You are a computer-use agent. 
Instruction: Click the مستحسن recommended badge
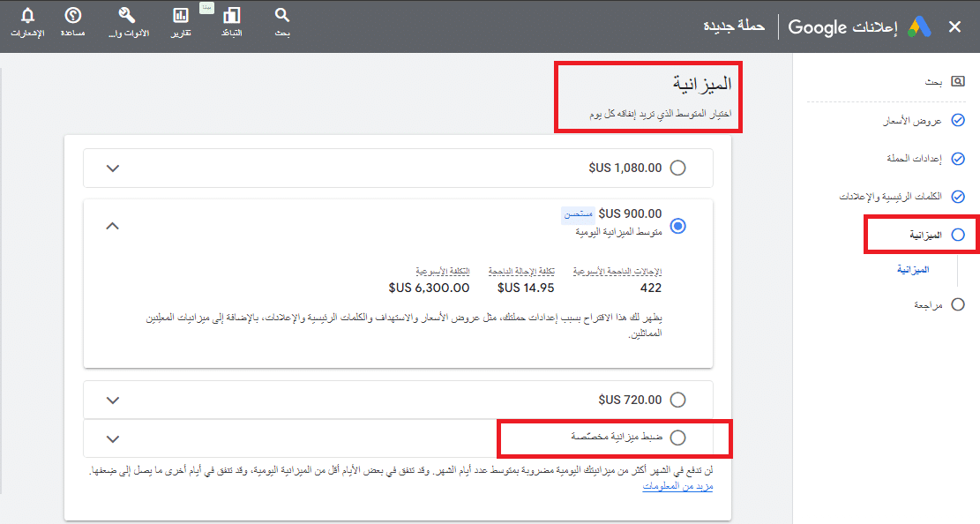coord(578,213)
